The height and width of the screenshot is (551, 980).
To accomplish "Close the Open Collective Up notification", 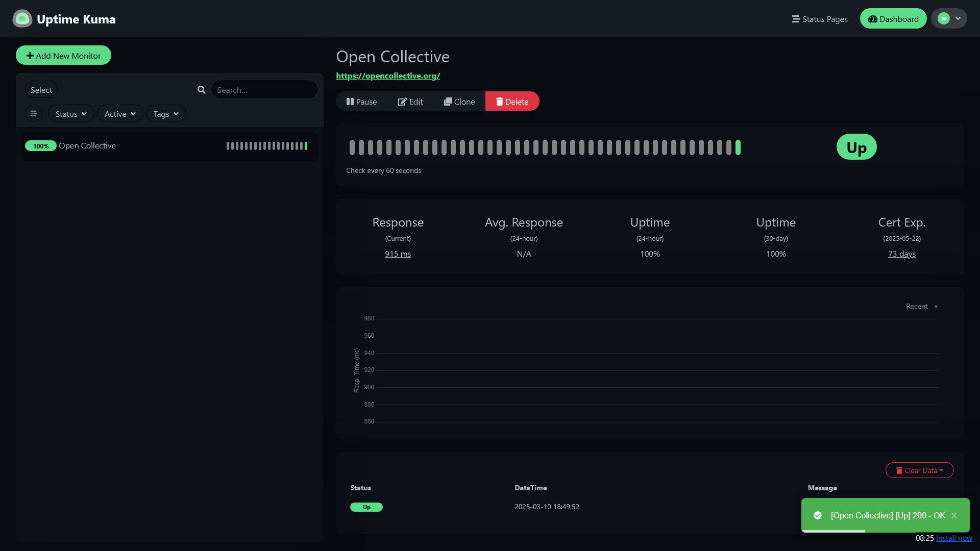I will coord(954,515).
